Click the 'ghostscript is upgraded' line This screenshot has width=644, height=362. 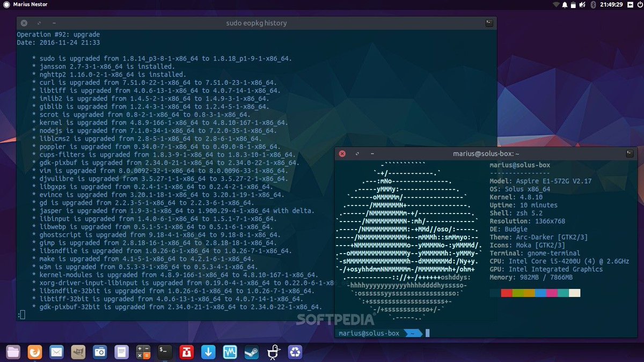click(x=156, y=234)
